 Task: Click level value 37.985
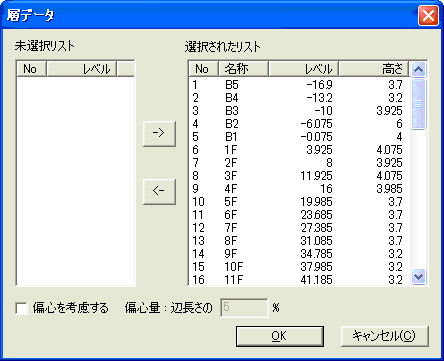pyautogui.click(x=316, y=267)
